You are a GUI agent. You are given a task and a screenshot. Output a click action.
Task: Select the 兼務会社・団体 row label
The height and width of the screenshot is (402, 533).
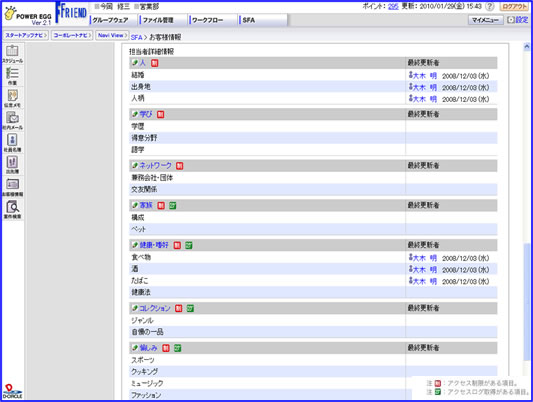coord(152,178)
